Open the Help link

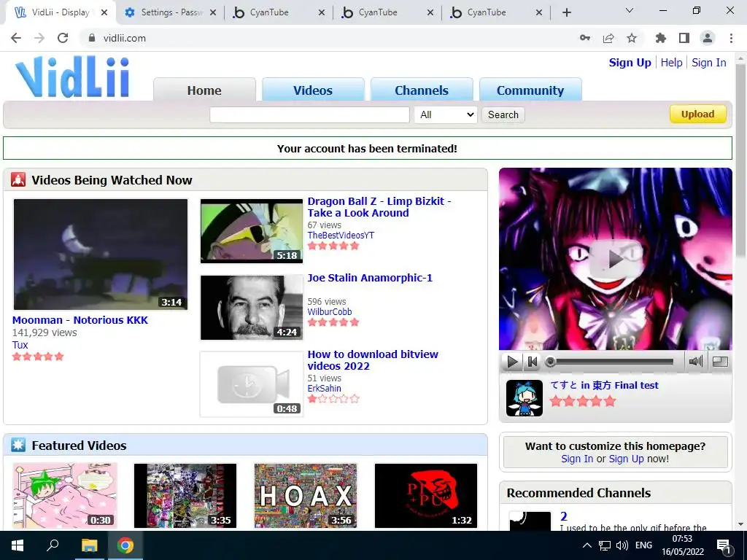point(671,63)
